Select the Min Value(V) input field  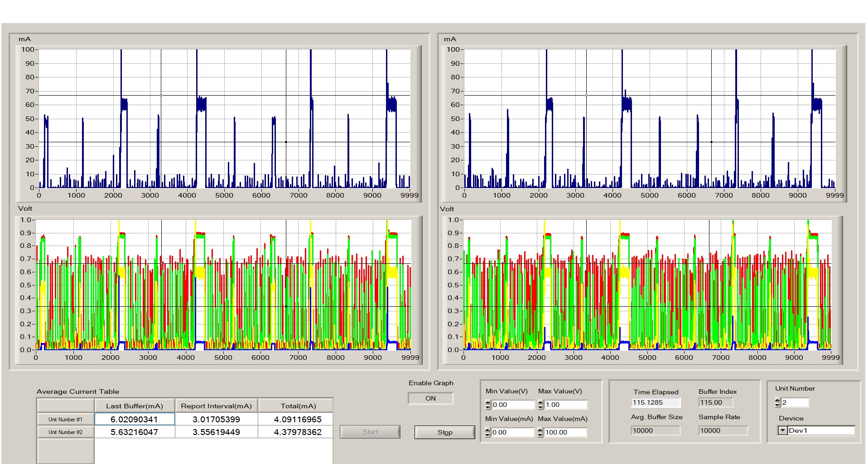pyautogui.click(x=513, y=405)
